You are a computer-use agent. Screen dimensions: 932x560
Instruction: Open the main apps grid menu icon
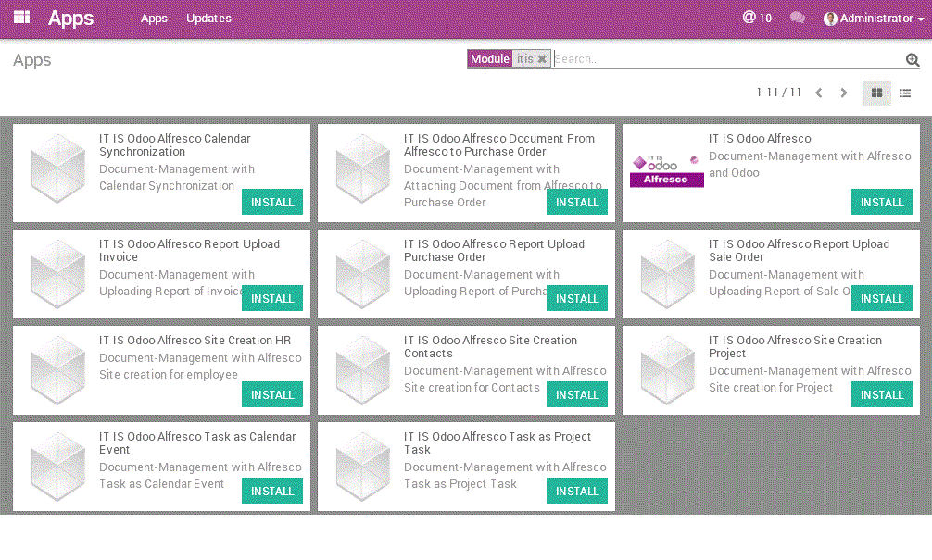(x=21, y=18)
